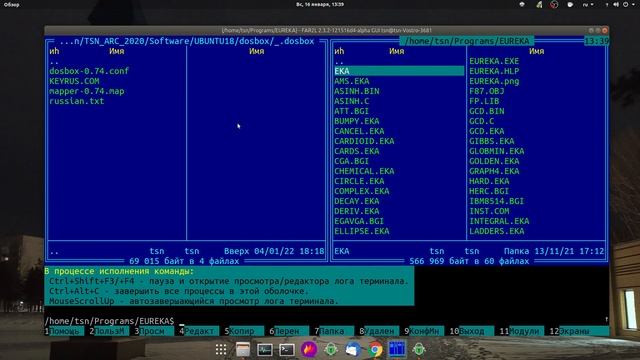
Task: Select INTEGRAL.EKA file
Action: [x=499, y=221]
